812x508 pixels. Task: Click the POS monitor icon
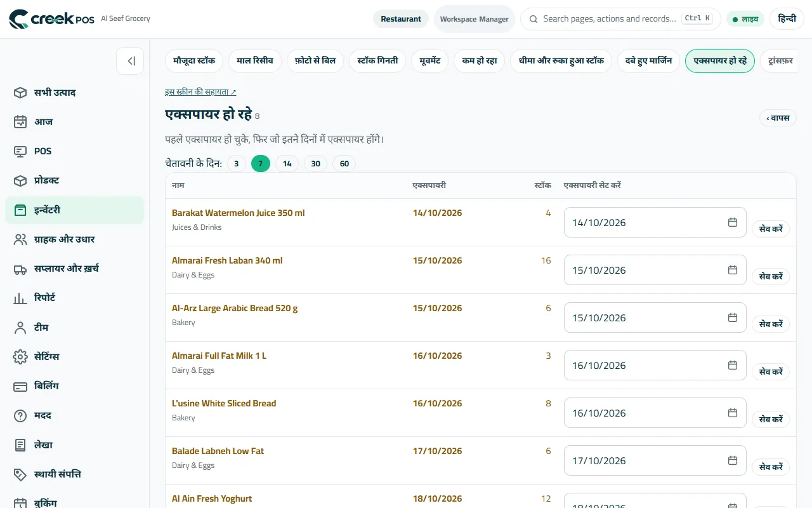[x=20, y=151]
